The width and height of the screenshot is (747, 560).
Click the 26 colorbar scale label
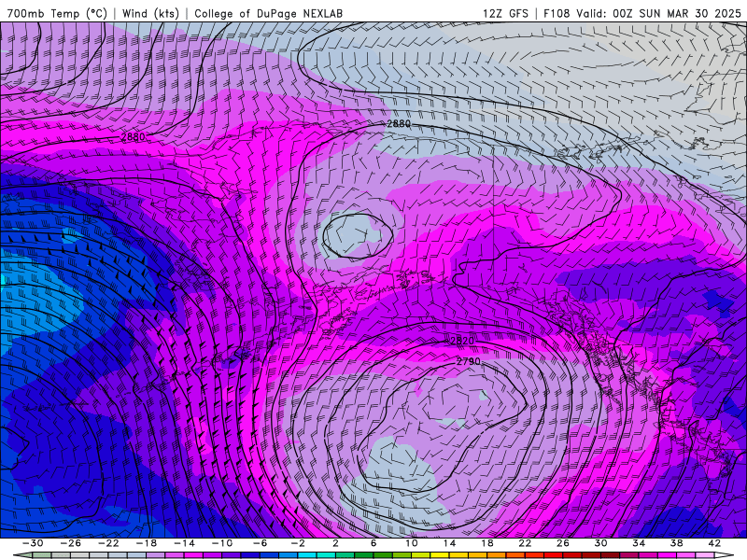click(x=563, y=543)
